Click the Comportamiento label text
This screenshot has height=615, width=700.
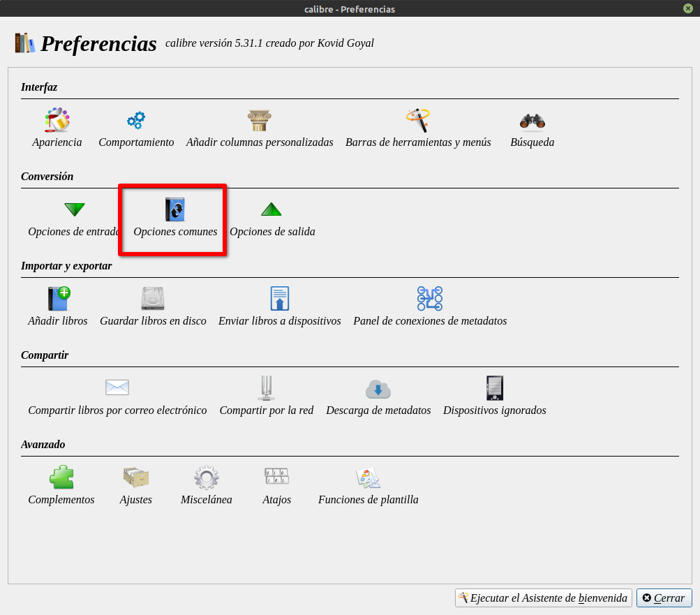(x=136, y=142)
